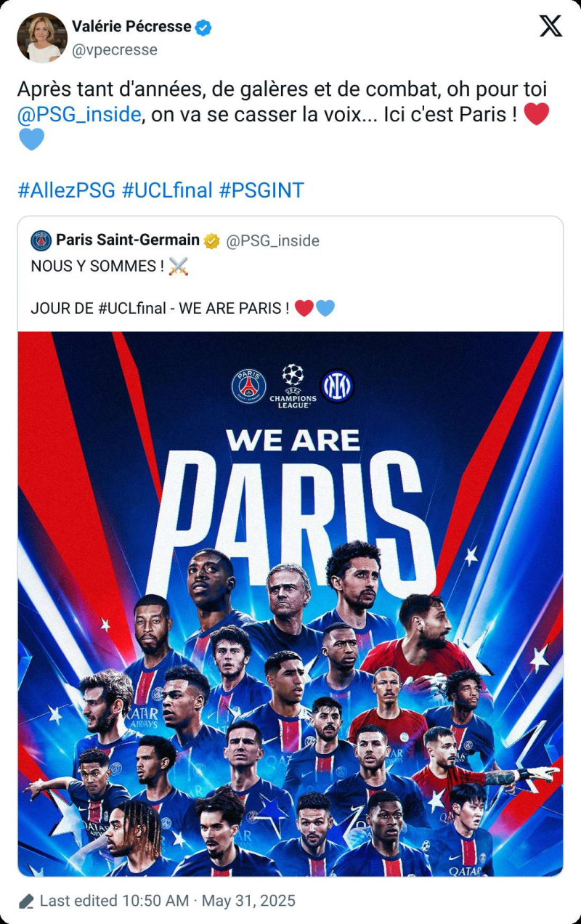Image resolution: width=581 pixels, height=924 pixels.
Task: Click the Paris Saint-Germain avatar icon
Action: [x=41, y=240]
